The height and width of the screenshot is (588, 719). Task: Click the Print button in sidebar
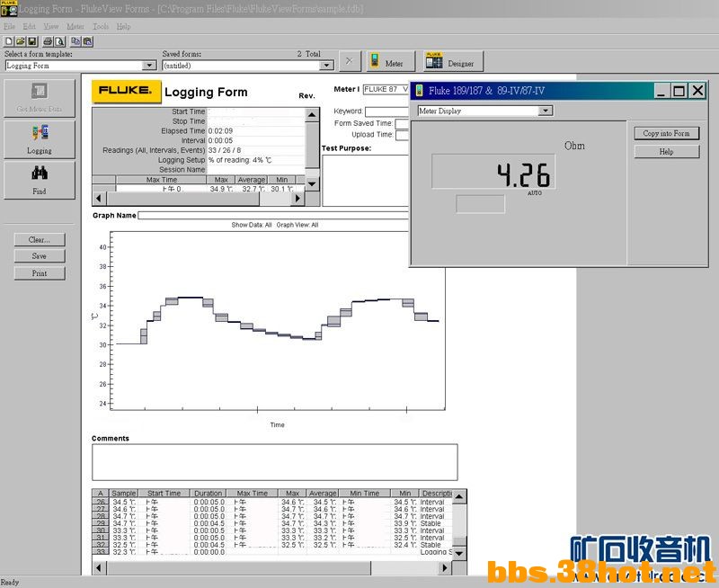40,273
